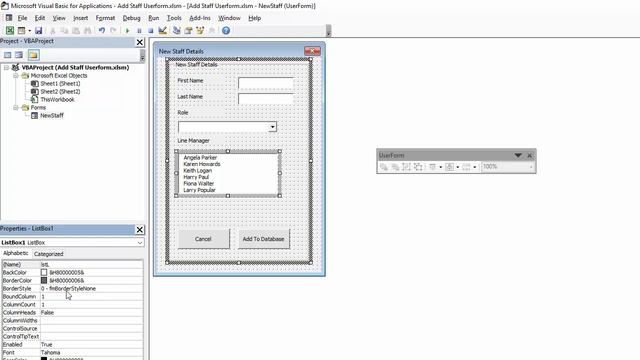This screenshot has width=640, height=360.
Task: Click the Cut icon in the toolbar
Action: pos(53,31)
